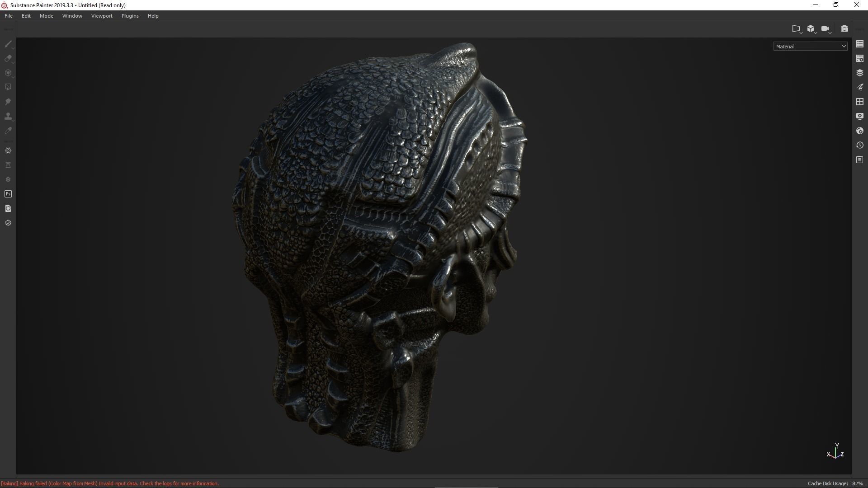
Task: Open the video camera options dropdown
Action: pyautogui.click(x=826, y=29)
